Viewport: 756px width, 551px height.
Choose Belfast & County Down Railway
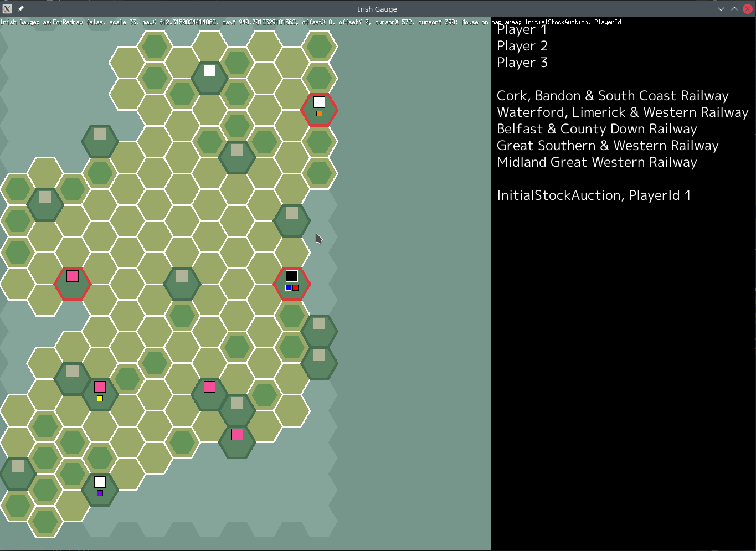[597, 129]
